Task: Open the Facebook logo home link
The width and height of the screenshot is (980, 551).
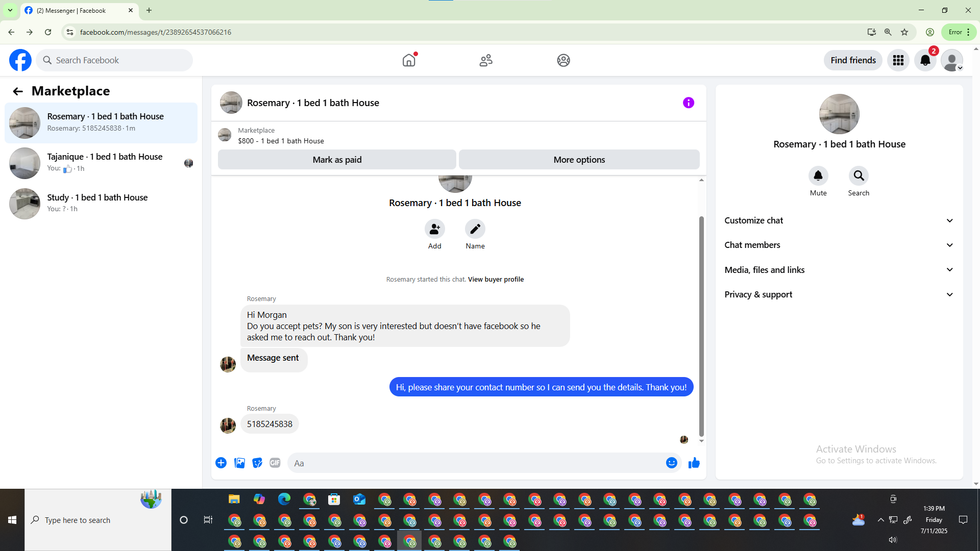Action: (x=20, y=60)
